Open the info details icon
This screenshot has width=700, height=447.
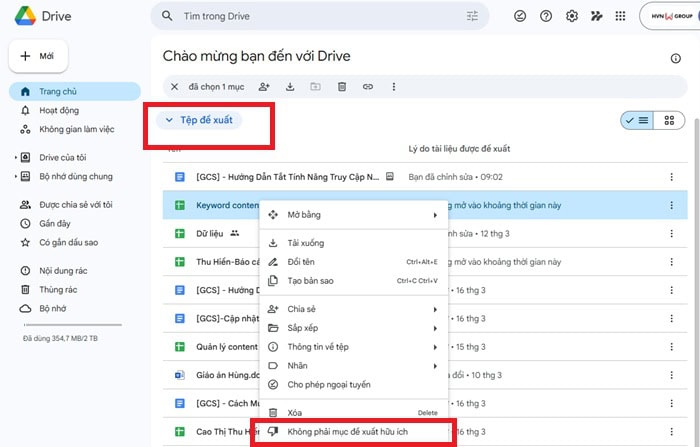coord(675,59)
